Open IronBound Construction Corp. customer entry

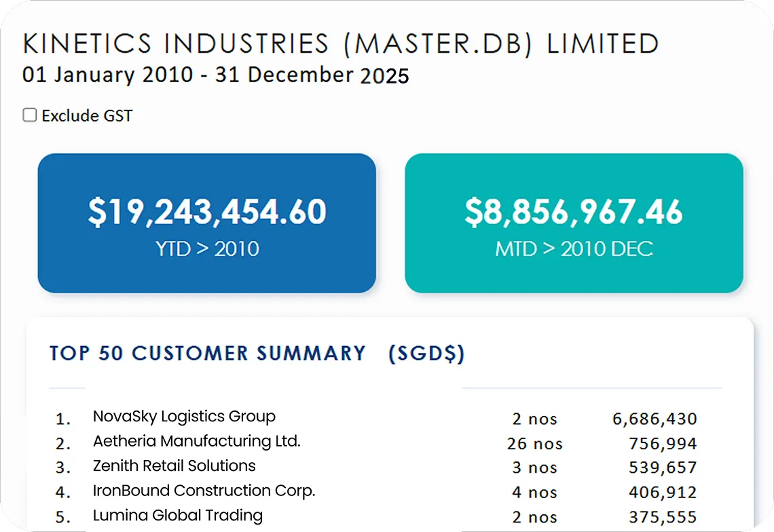coord(204,491)
